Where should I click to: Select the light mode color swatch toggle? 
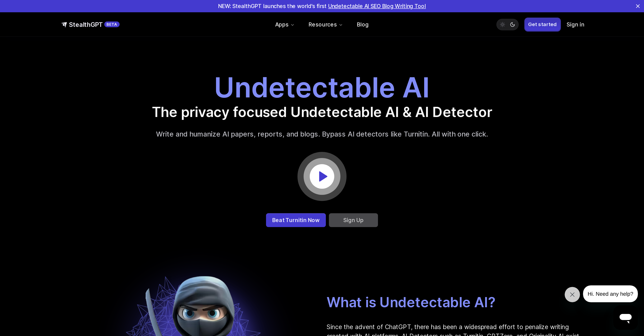(502, 24)
